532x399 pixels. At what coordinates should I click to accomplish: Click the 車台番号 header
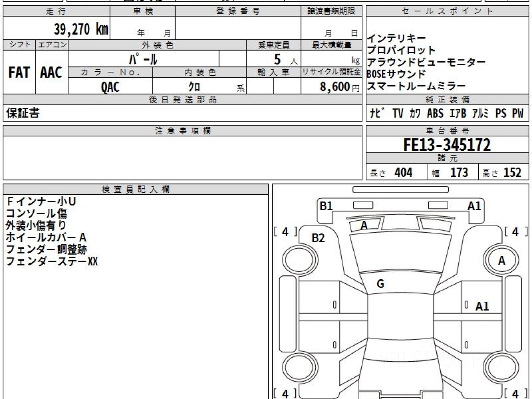(448, 131)
